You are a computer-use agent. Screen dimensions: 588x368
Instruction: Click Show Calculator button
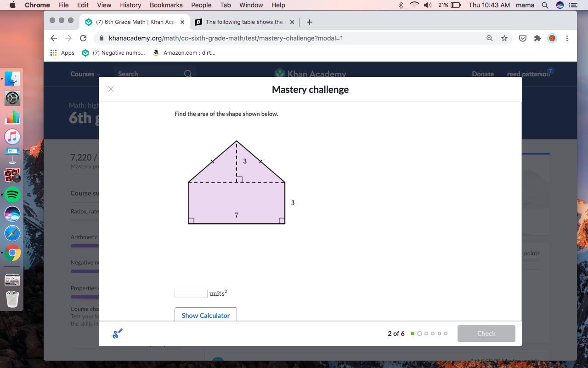point(205,315)
